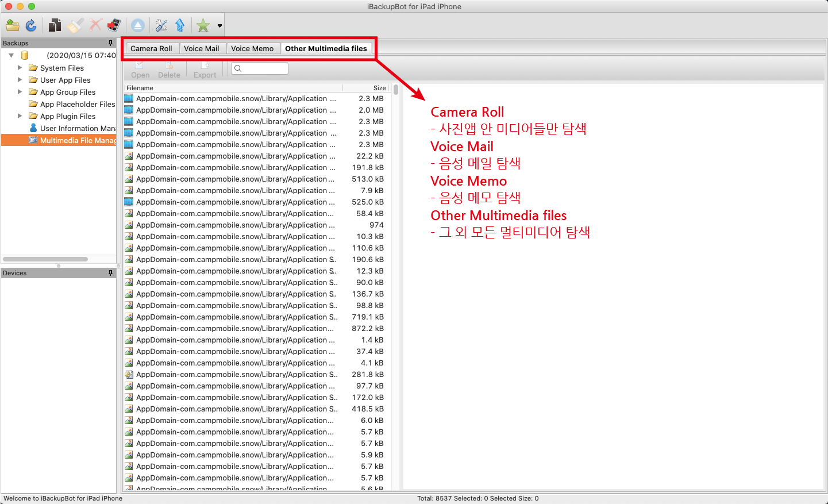Switch to the Camera Roll tab

(x=151, y=48)
